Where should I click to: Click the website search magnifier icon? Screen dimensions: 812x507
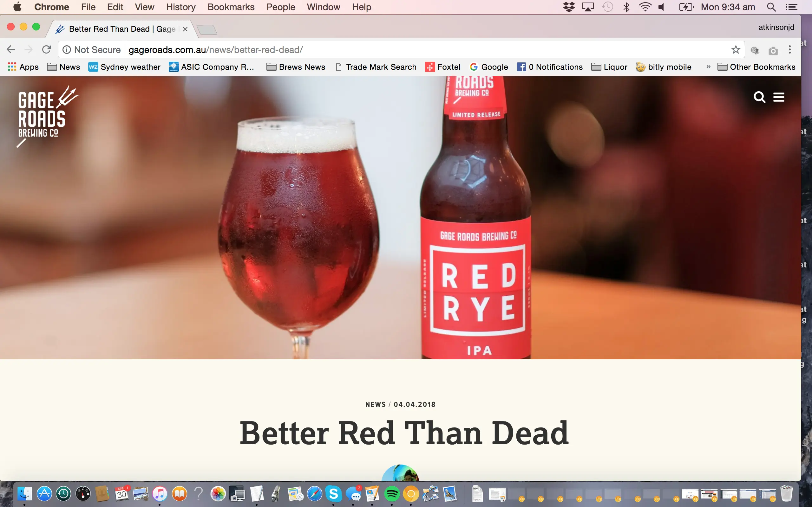(x=759, y=97)
